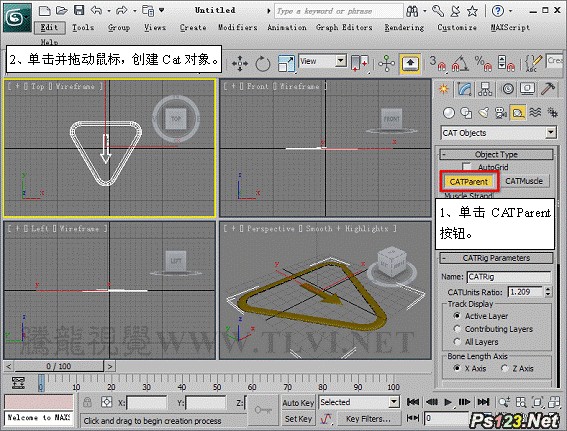Select Contributing Layers radio button
Viewport: 567px width, 431px height.
pyautogui.click(x=457, y=329)
